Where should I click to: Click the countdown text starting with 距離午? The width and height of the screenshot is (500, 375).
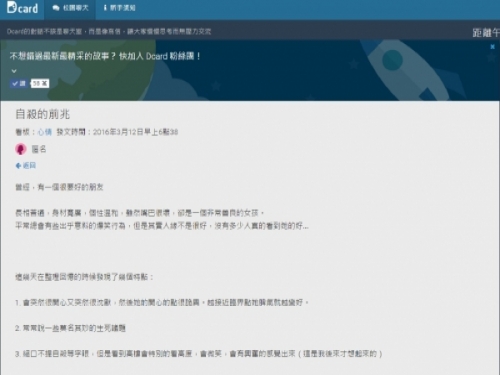click(486, 32)
